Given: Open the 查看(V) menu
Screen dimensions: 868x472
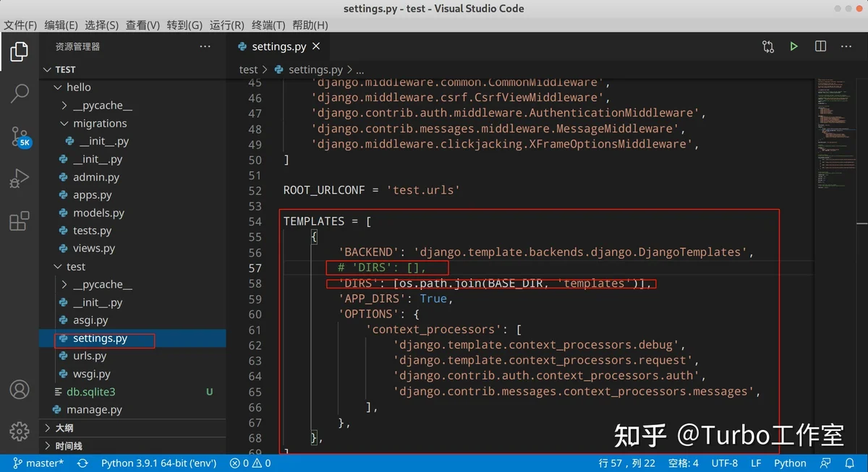Looking at the screenshot, I should (142, 25).
